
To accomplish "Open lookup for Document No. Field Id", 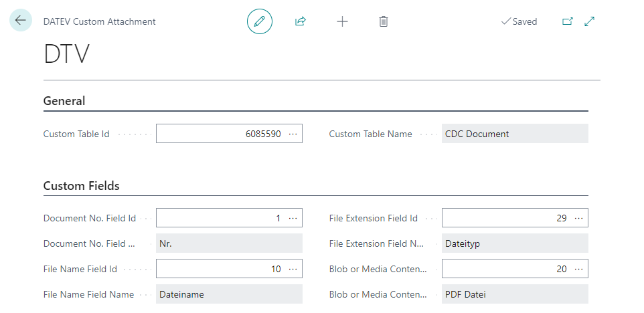I will coord(293,218).
